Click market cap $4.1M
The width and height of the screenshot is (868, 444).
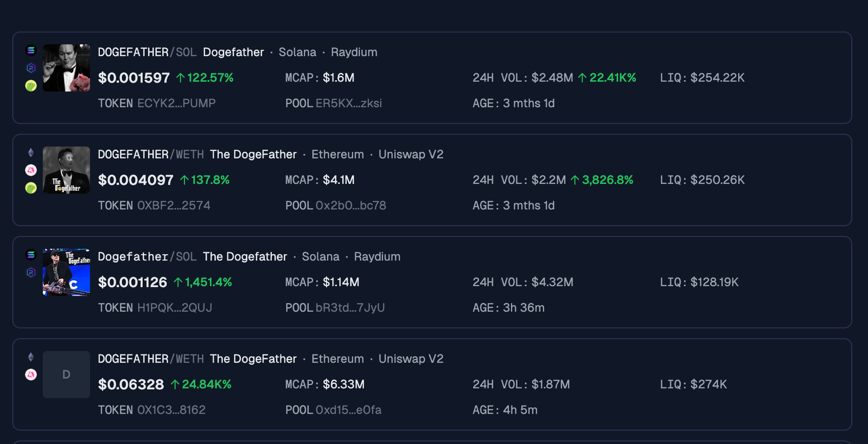339,180
